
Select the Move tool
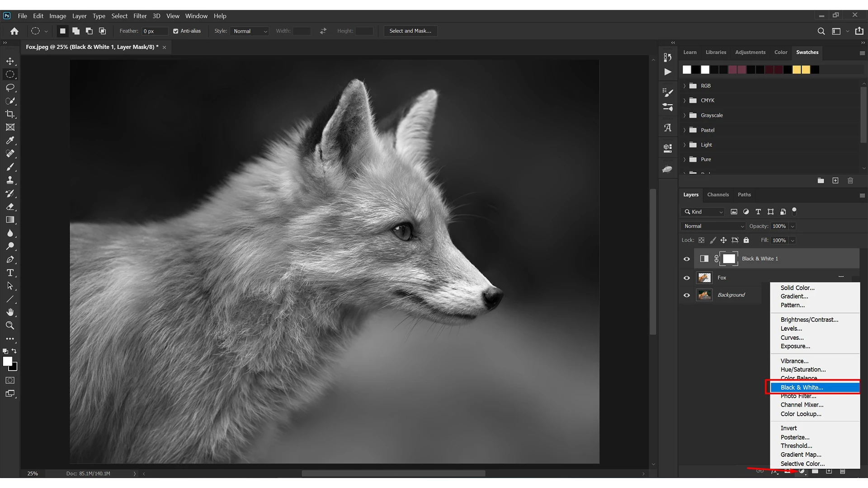tap(10, 61)
